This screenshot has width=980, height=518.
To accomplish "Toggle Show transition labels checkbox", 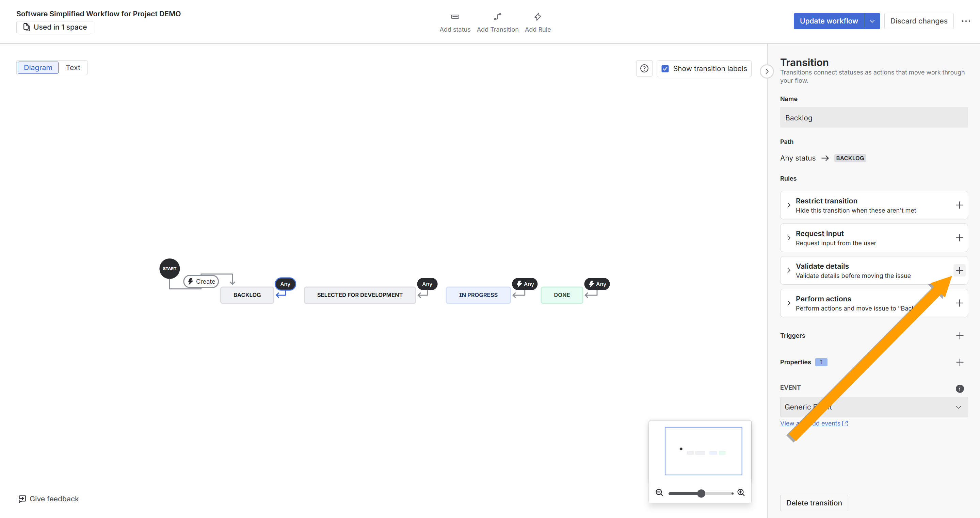I will [665, 69].
